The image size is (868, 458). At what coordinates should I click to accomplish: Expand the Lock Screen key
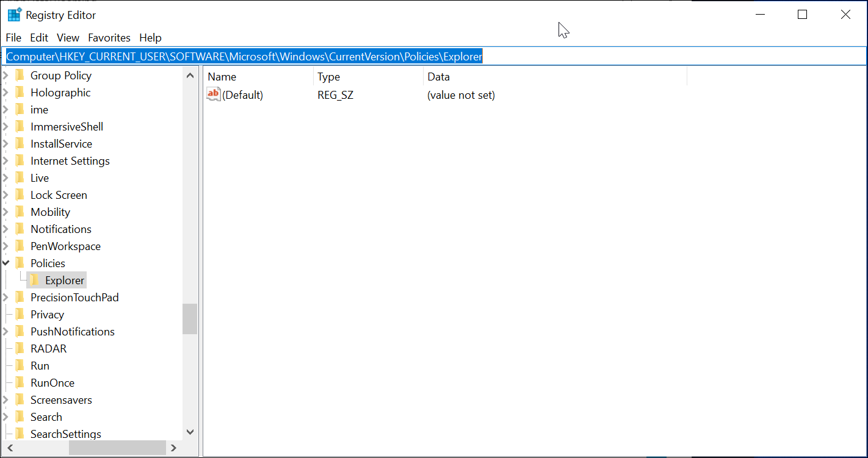6,195
